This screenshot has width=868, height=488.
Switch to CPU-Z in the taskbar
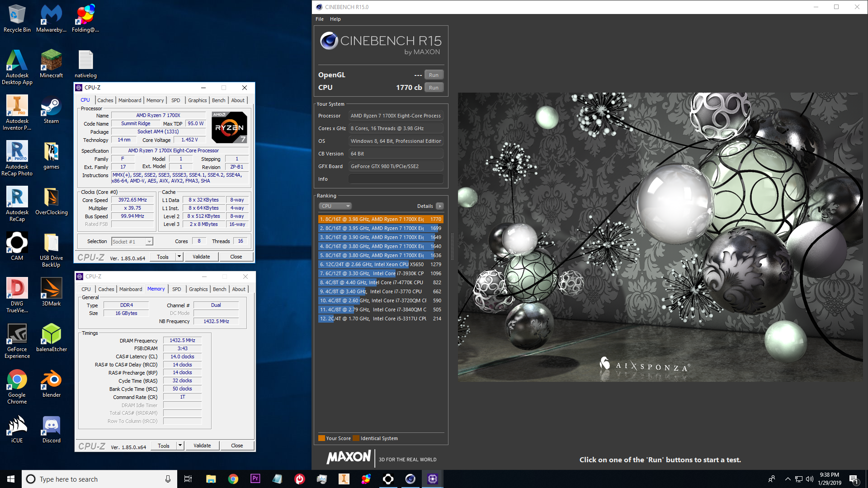(x=433, y=479)
